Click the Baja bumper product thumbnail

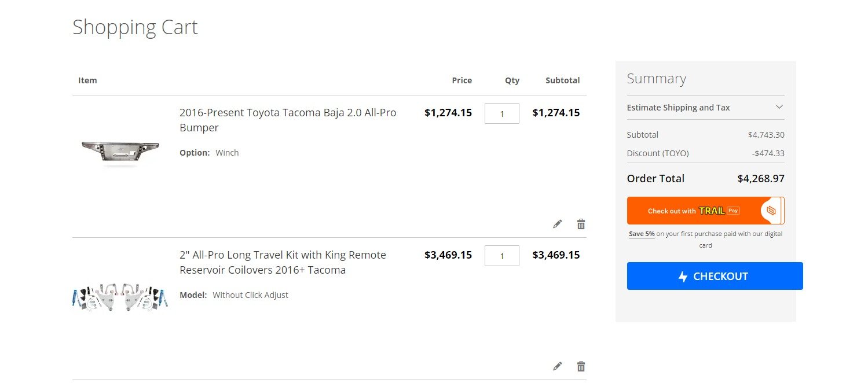pyautogui.click(x=120, y=153)
